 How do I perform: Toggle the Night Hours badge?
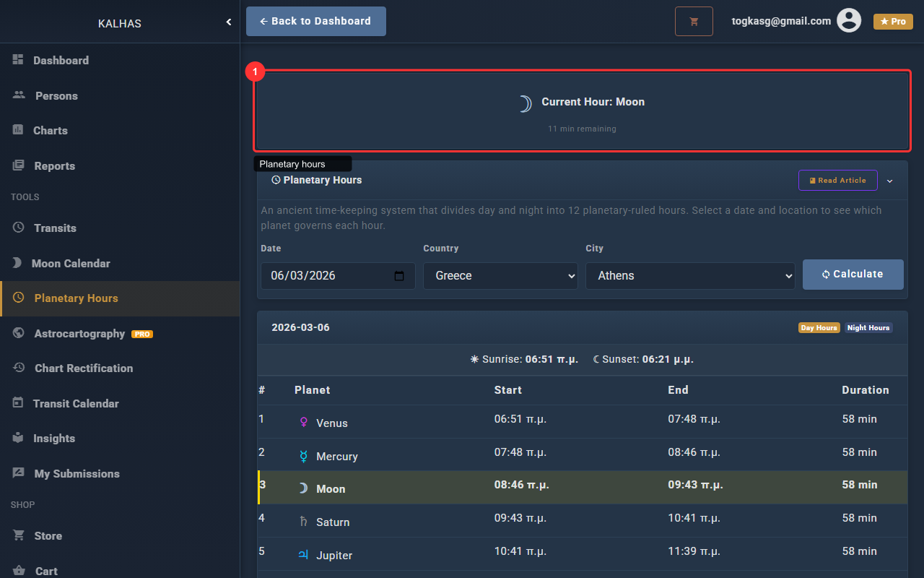pyautogui.click(x=868, y=328)
